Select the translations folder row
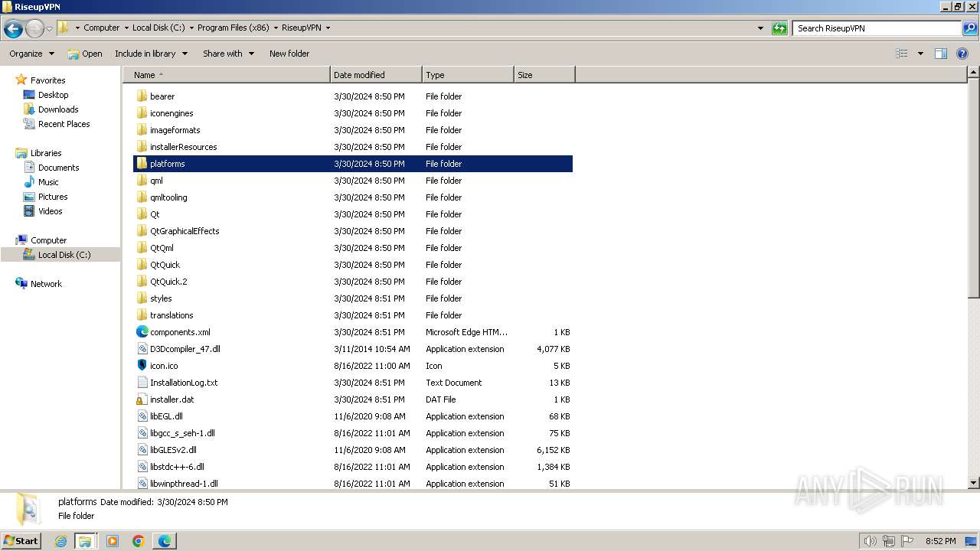 point(353,315)
